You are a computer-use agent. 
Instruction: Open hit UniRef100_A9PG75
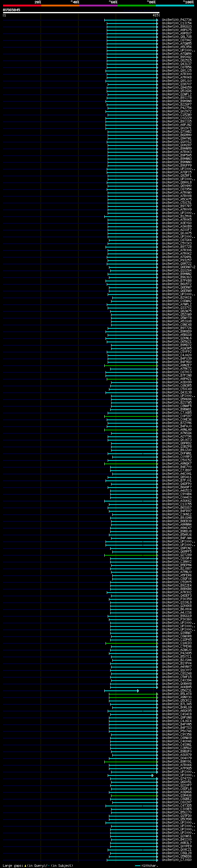176,30
